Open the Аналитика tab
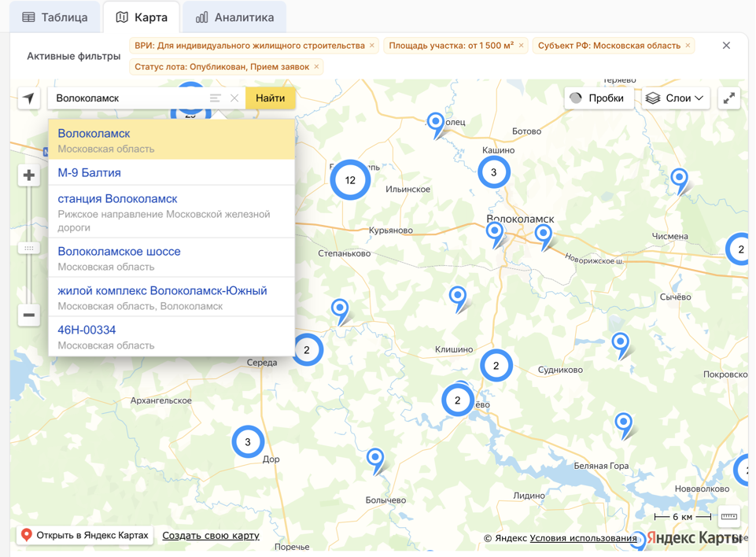The image size is (756, 557). [234, 17]
